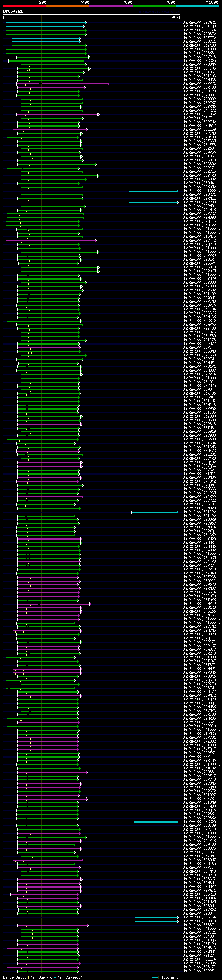Select the UniRef100_B9HIR8 label
Image resolution: width=222 pixels, height=980 pixels.
tap(199, 91)
